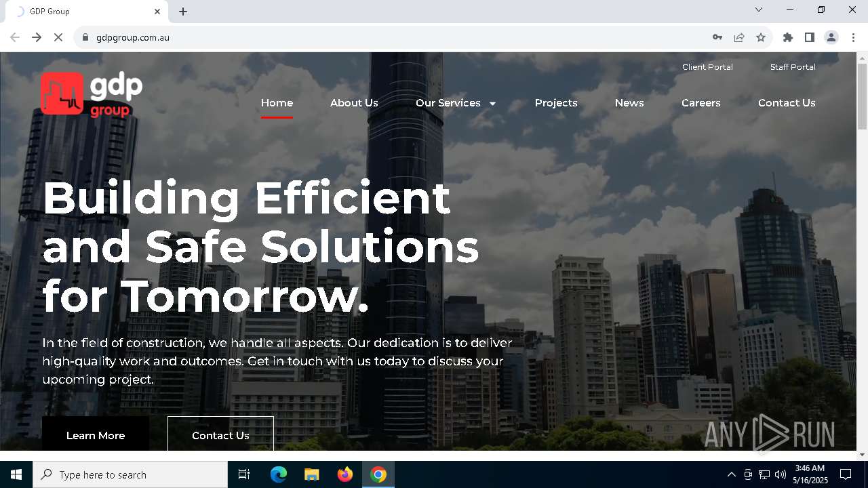Switch to Chrome in taskbar
868x488 pixels.
[x=378, y=474]
